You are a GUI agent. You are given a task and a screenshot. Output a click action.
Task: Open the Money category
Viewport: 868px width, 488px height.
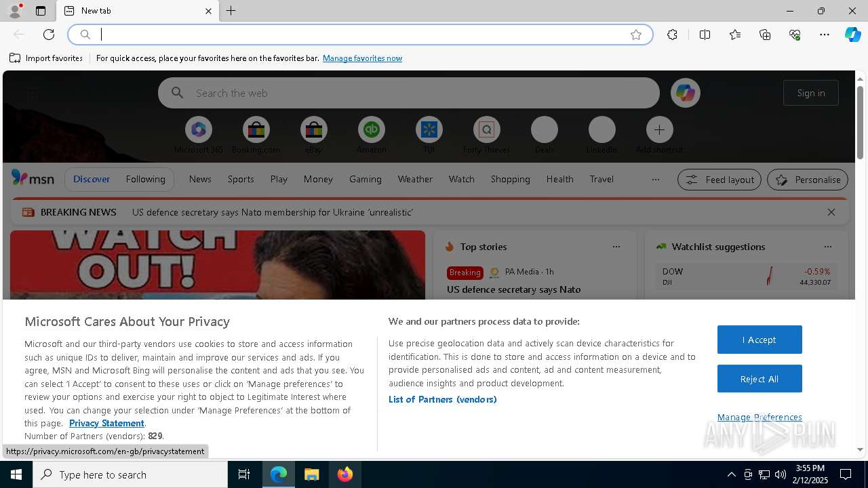click(x=318, y=179)
